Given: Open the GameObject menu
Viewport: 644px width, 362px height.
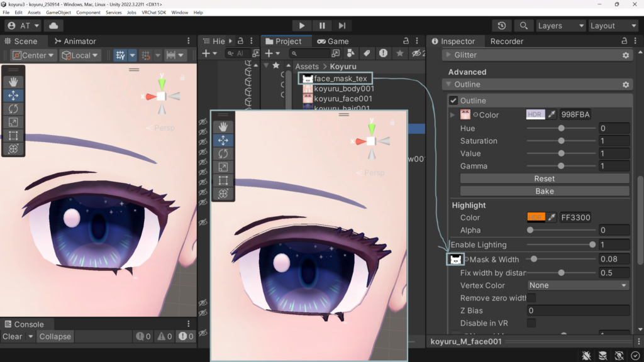Looking at the screenshot, I should point(58,13).
